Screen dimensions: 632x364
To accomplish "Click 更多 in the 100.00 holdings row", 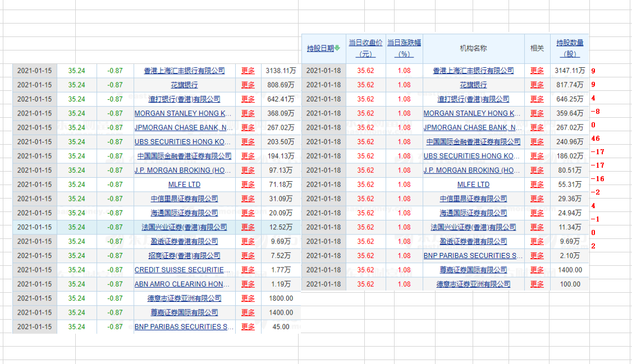I will (x=537, y=284).
